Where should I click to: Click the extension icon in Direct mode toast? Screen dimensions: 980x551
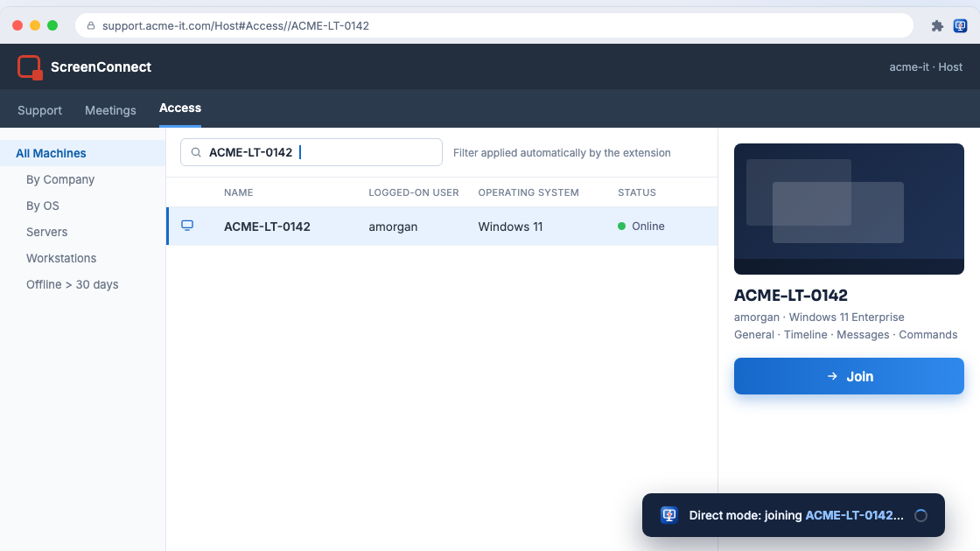[x=668, y=515]
